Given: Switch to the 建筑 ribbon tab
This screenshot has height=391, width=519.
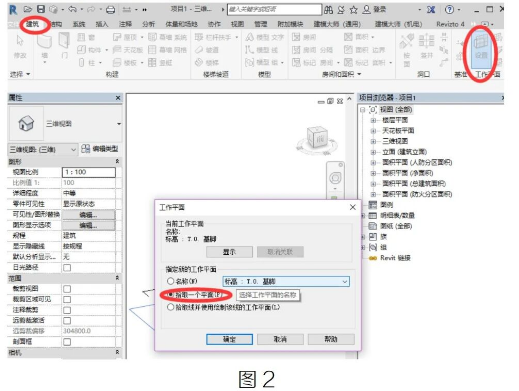Looking at the screenshot, I should [33, 24].
